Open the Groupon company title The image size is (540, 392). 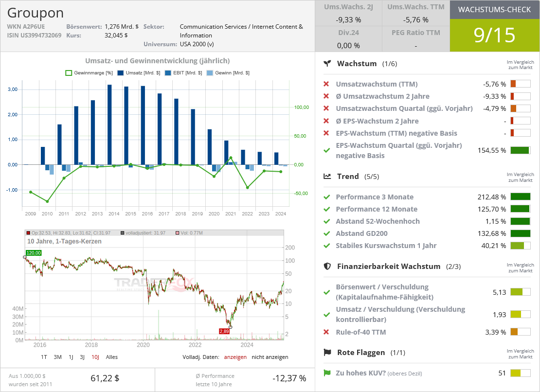pos(36,13)
